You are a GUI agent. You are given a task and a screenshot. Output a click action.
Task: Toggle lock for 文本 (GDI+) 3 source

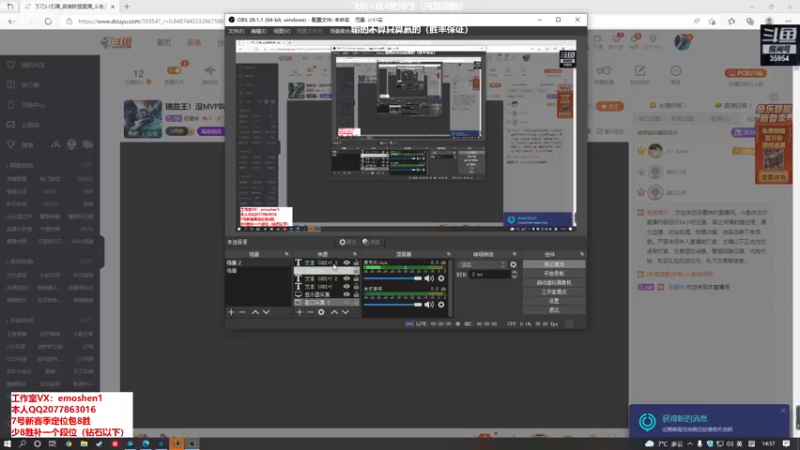tap(356, 263)
